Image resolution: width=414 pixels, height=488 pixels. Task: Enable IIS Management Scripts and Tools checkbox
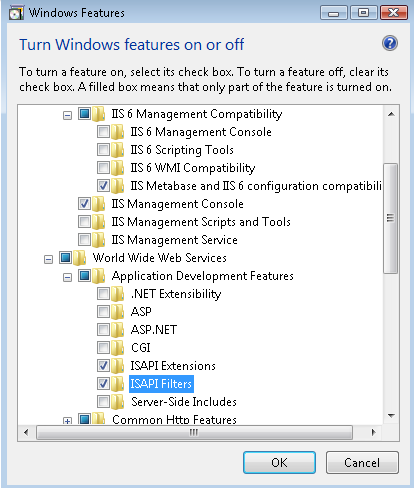click(84, 222)
